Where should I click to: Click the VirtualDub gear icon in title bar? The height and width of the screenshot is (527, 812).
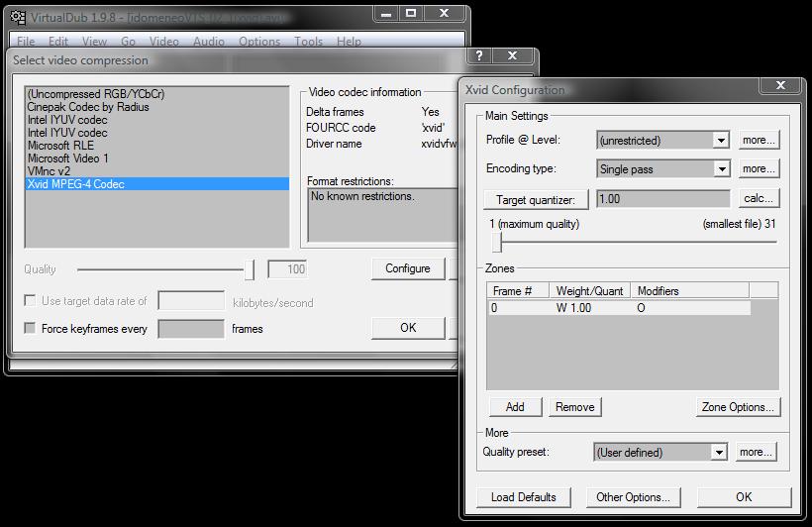tap(18, 17)
